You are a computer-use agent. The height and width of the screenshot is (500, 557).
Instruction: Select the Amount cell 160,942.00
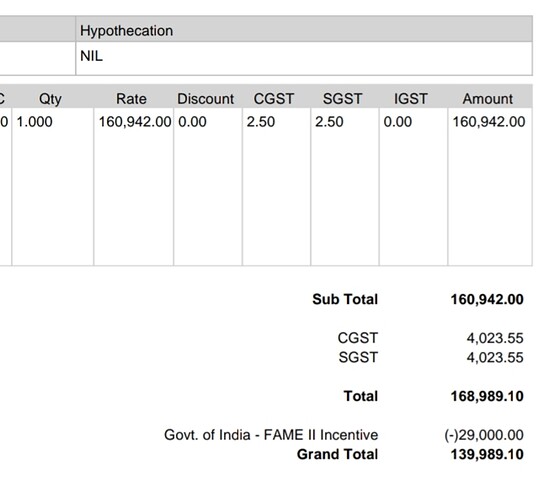pos(488,122)
